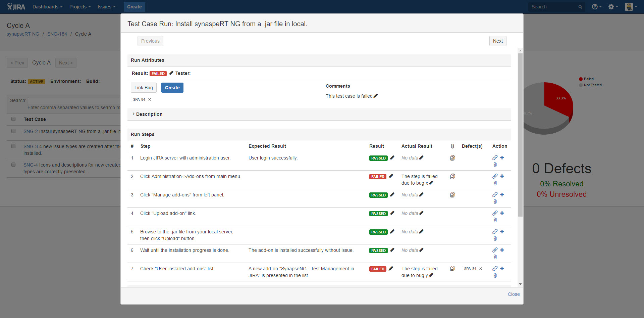Open the SNG-184 breadcrumb link
The height and width of the screenshot is (318, 644).
(57, 34)
